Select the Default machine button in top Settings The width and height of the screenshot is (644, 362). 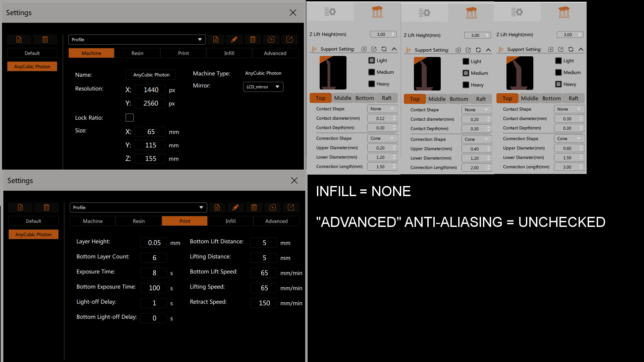tap(32, 53)
